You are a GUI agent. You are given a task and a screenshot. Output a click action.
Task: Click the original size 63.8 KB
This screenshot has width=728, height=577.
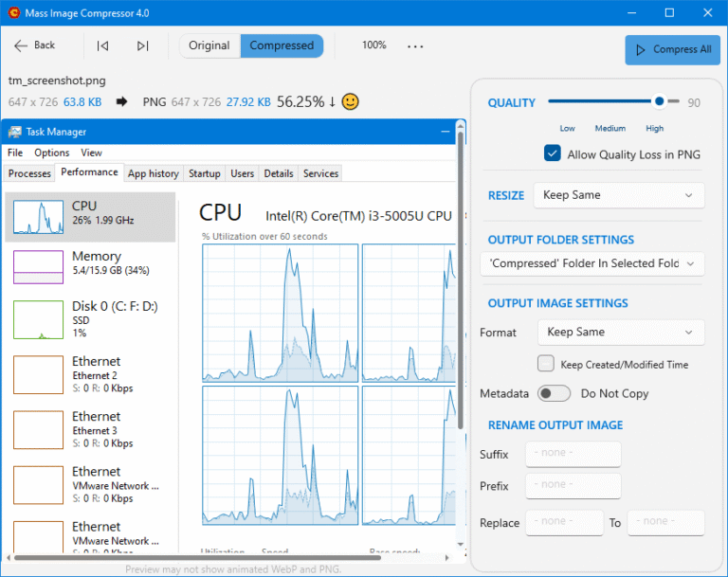click(82, 102)
